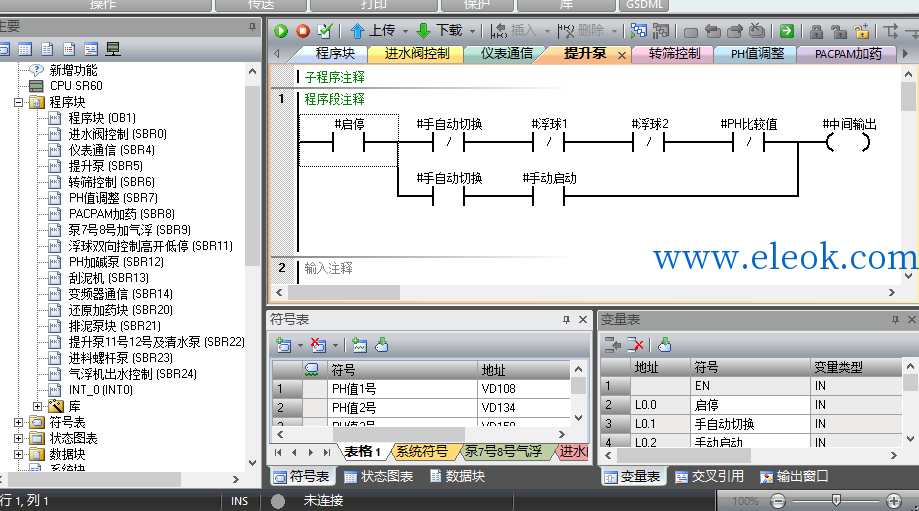Expand the 符号表 tree node
Image resolution: width=919 pixels, height=511 pixels.
(19, 423)
